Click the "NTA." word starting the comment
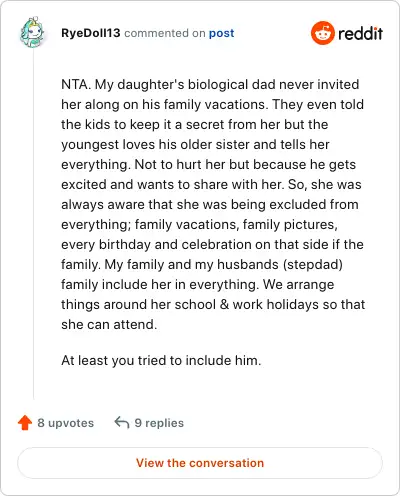Screen dimensions: 400x496 76,84
